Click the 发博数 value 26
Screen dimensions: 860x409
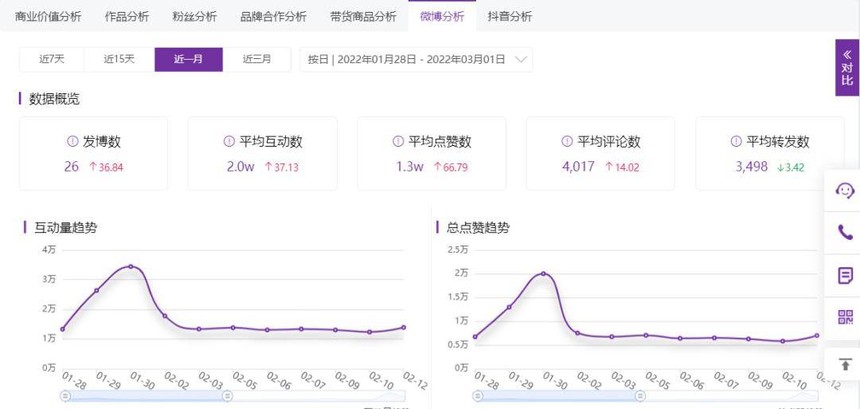(71, 167)
